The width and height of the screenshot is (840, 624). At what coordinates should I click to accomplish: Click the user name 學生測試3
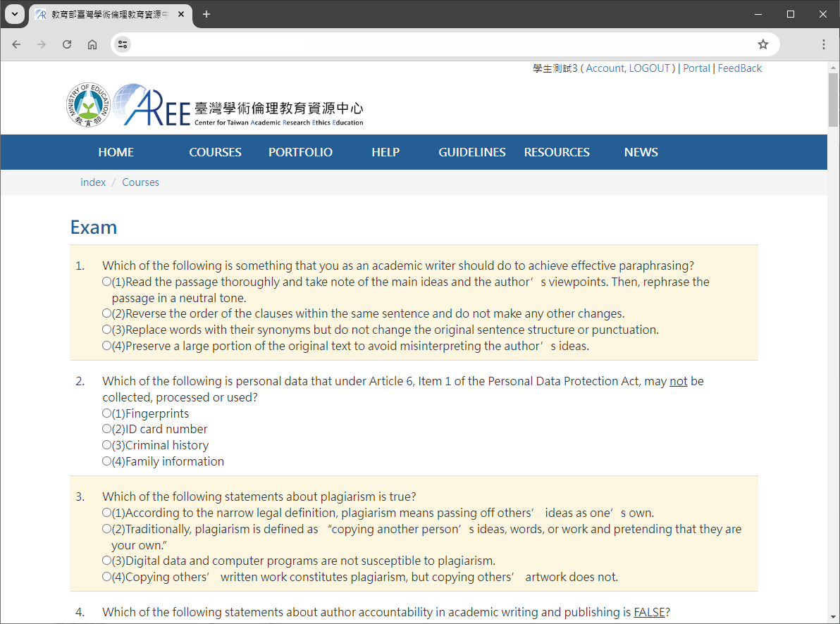[x=555, y=68]
